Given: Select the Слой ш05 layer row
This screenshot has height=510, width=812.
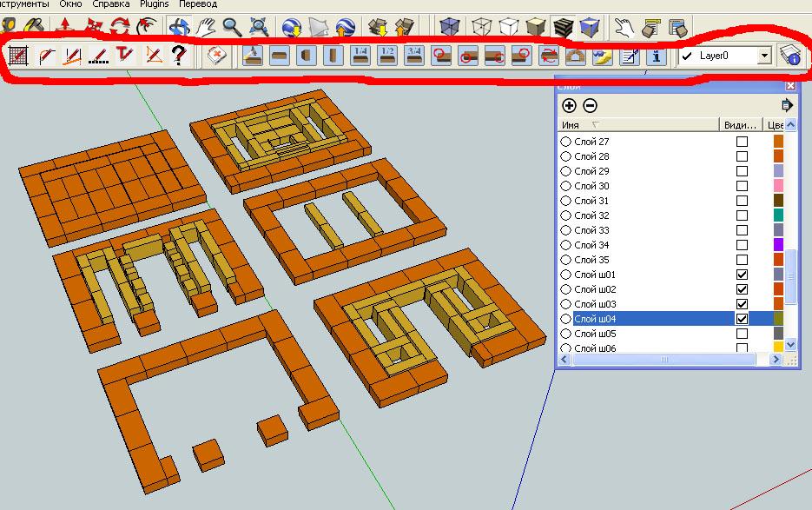Looking at the screenshot, I should point(596,334).
